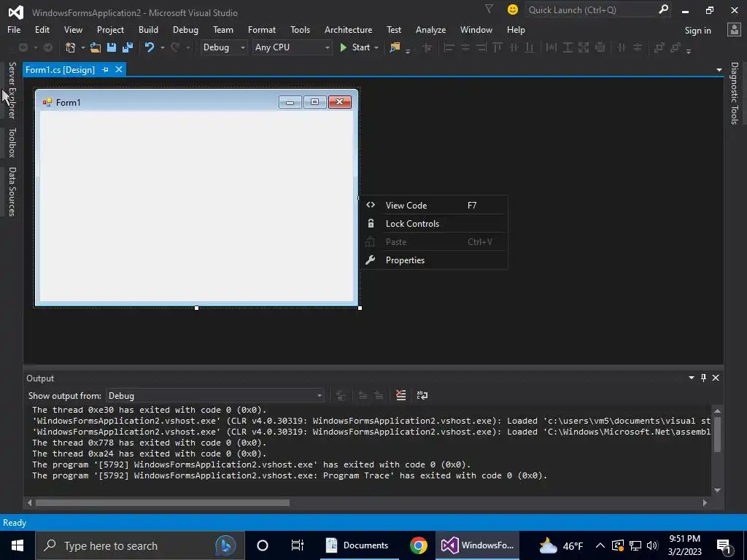Close the Form1.cs [Design] tab
Viewport: 747px width, 560px height.
click(x=119, y=69)
